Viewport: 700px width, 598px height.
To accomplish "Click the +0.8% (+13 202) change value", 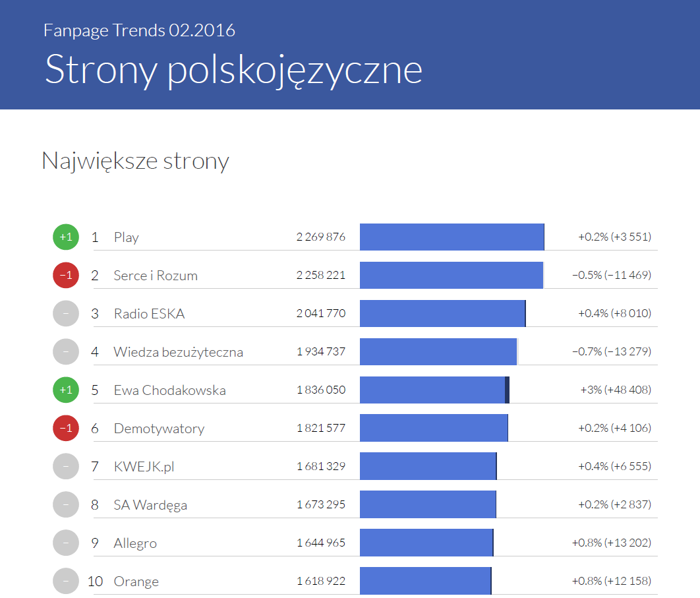I will (611, 543).
